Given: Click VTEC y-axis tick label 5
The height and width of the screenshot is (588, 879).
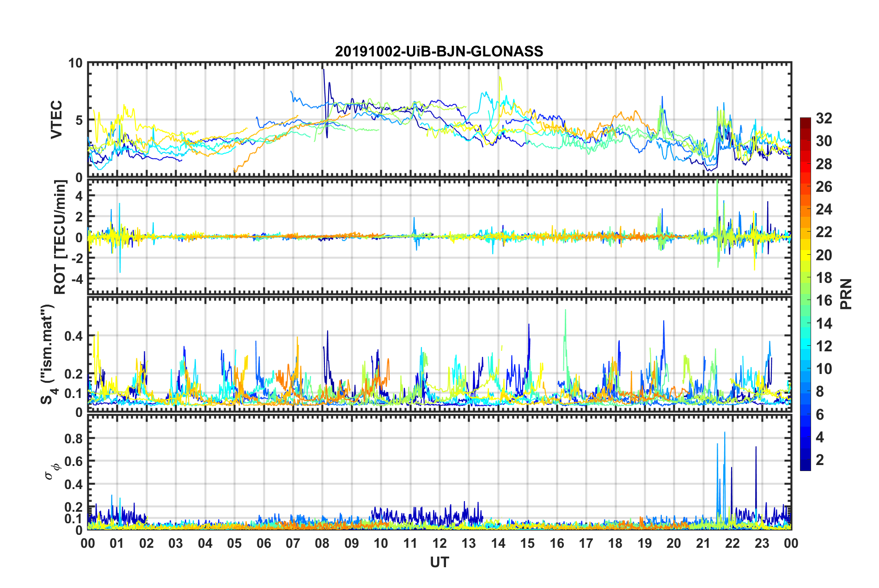Looking at the screenshot, I should click(79, 120).
